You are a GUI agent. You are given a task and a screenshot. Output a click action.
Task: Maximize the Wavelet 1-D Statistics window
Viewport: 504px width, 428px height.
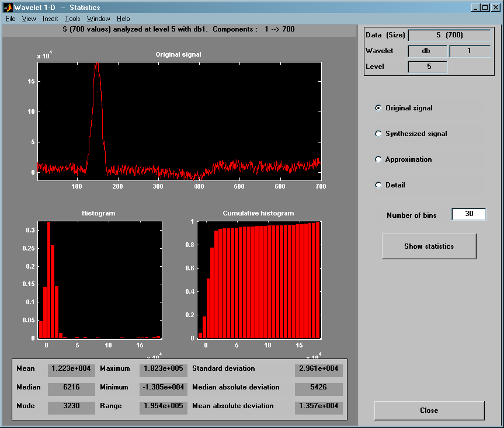[486, 8]
